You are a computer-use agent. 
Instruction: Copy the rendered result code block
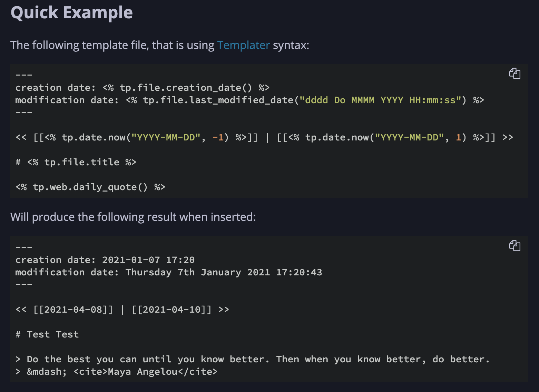point(514,246)
